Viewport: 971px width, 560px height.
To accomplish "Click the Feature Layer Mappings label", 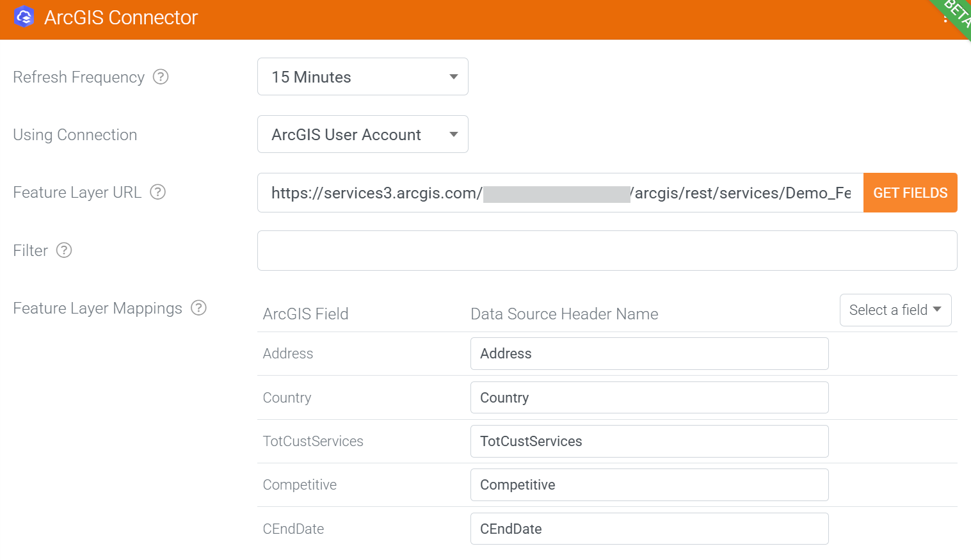I will (97, 308).
